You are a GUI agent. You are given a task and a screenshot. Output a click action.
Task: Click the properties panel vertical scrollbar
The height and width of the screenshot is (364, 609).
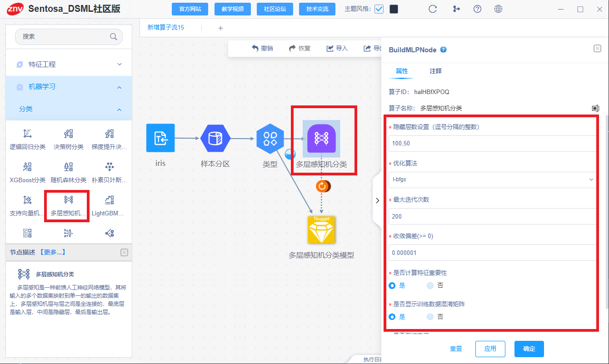(x=606, y=211)
